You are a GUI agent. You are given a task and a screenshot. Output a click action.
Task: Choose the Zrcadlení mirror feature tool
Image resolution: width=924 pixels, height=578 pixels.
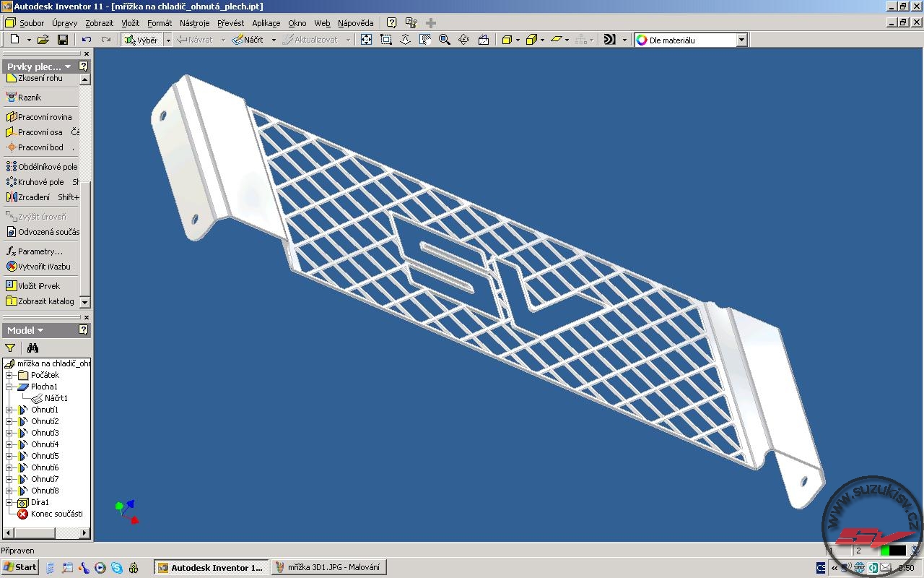(x=33, y=197)
